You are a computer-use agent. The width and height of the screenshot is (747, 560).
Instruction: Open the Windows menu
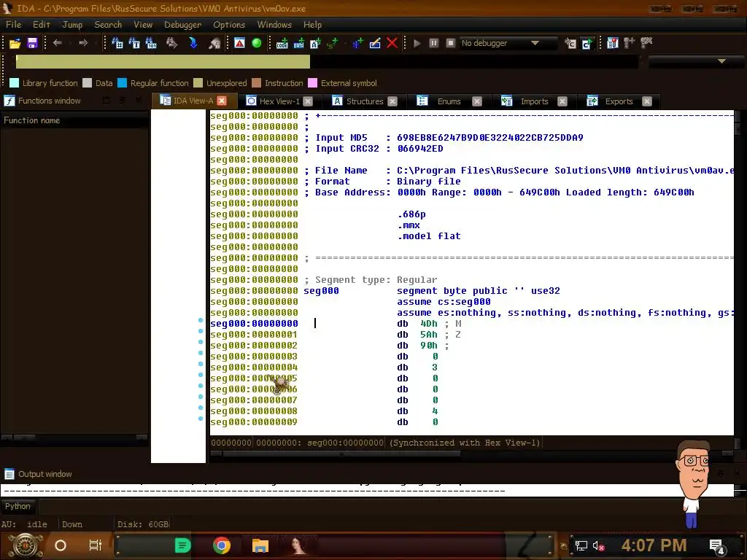tap(274, 25)
